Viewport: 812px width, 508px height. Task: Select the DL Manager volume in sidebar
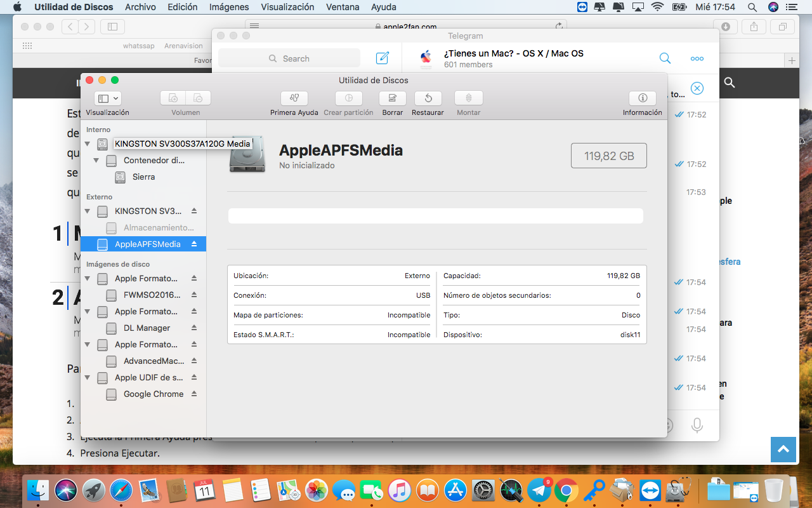[143, 328]
